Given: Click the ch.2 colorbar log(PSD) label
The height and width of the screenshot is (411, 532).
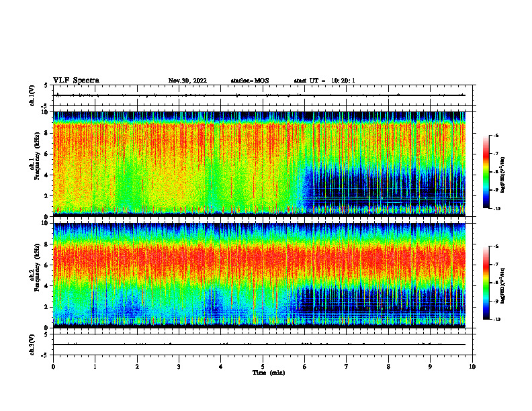Looking at the screenshot, I should pos(503,285).
